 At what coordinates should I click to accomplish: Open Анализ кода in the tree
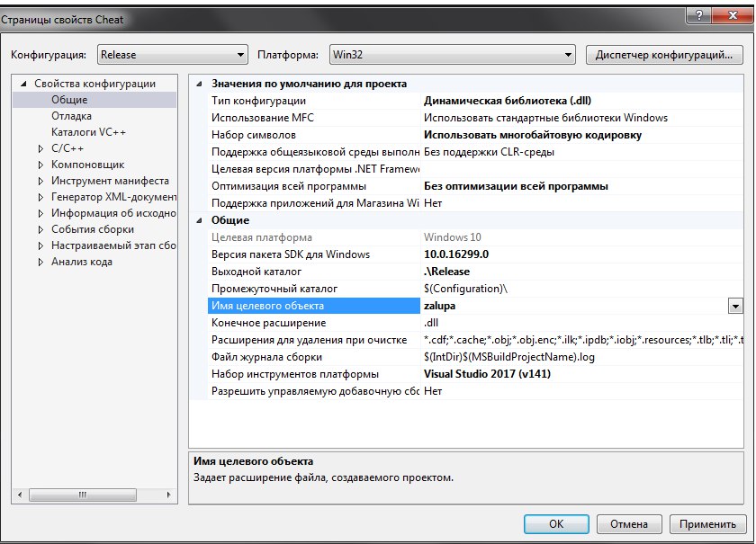coord(82,263)
